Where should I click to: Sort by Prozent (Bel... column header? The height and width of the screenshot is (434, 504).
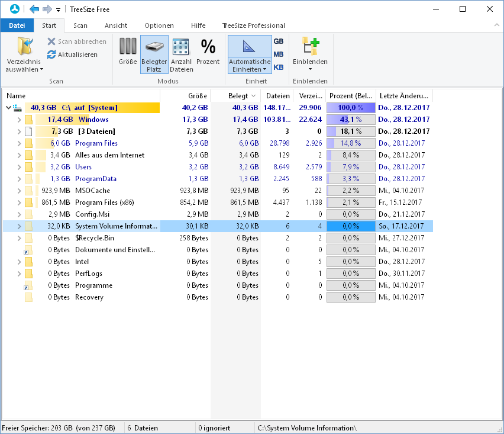tap(351, 96)
